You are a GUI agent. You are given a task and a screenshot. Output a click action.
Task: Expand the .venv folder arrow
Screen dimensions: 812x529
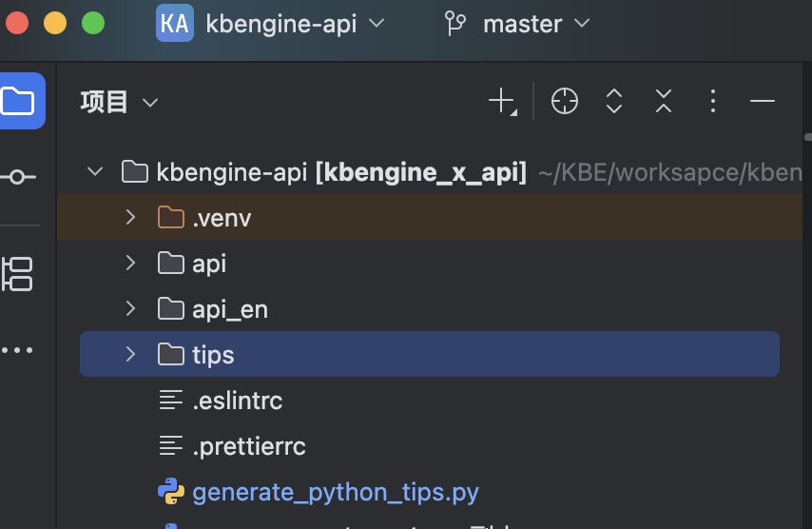coord(131,218)
